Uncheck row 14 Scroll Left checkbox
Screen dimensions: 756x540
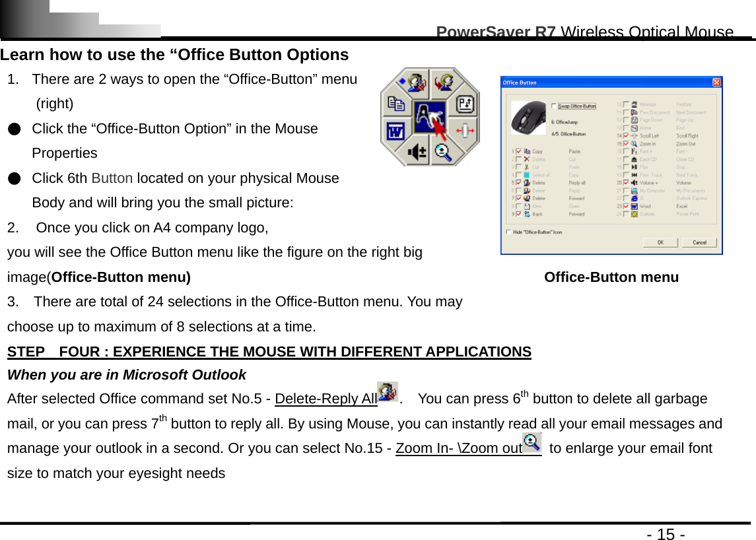627,135
